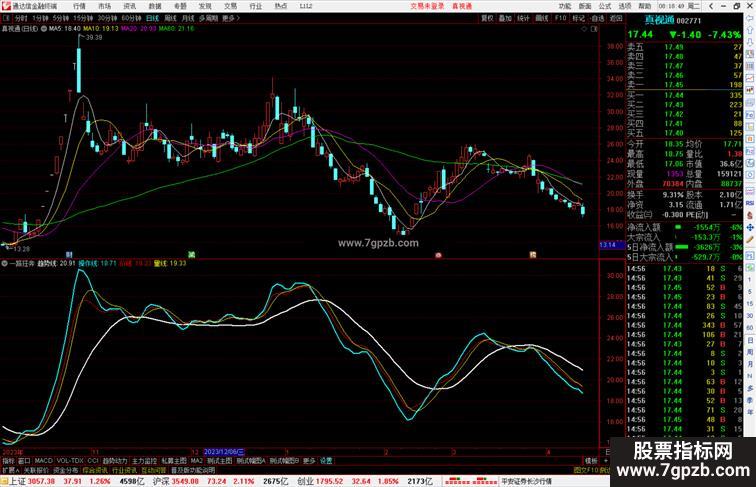Click the RSI icon in right sidebar
The image size is (756, 487).
[x=750, y=203]
